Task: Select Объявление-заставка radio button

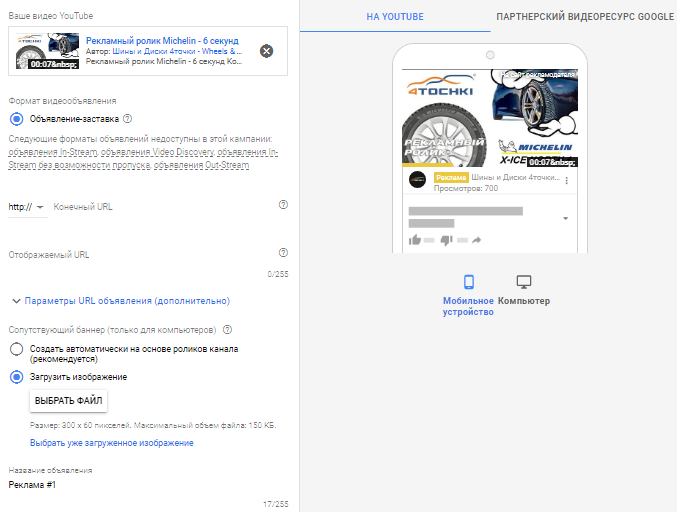Action: click(x=16, y=119)
